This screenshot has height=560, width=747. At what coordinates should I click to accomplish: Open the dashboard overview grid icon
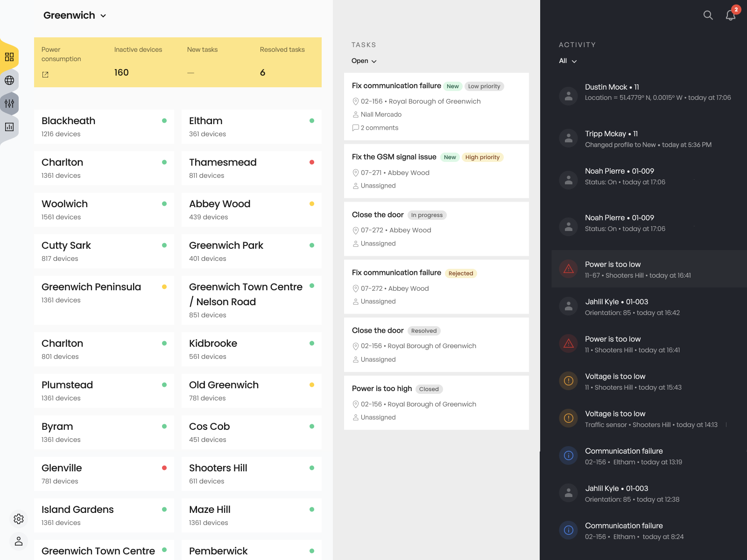coord(9,57)
